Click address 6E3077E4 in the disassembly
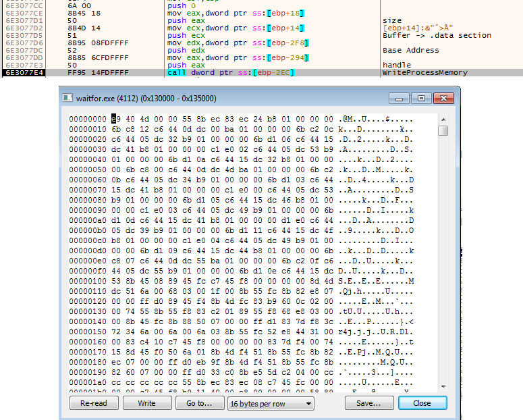 pyautogui.click(x=24, y=72)
